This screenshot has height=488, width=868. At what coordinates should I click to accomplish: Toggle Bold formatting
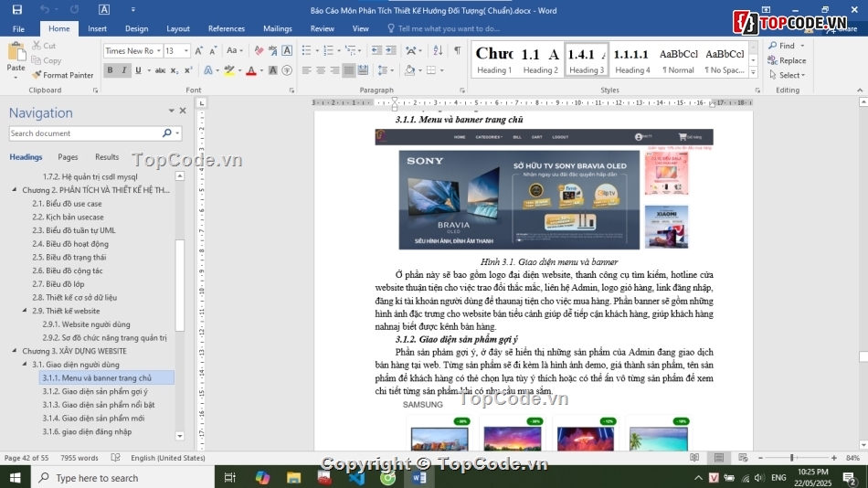pyautogui.click(x=111, y=70)
